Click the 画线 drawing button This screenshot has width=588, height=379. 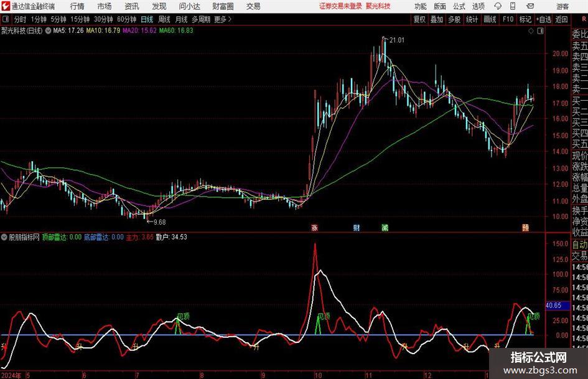coord(490,19)
